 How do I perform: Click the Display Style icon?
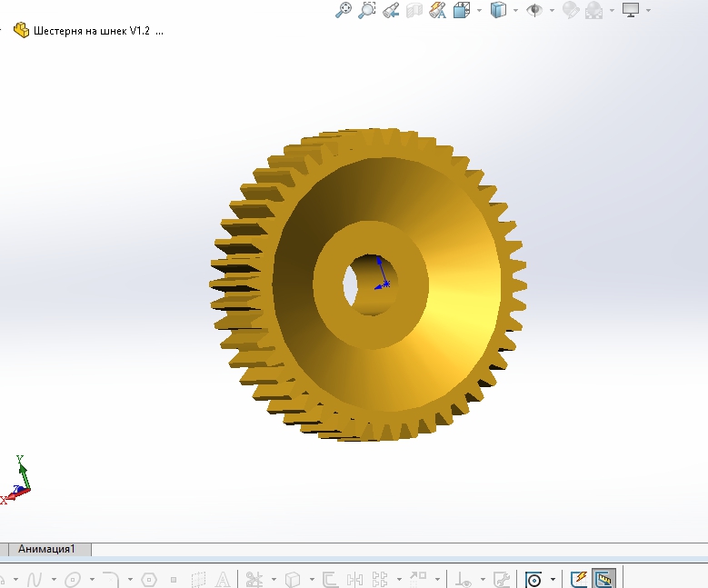point(497,10)
